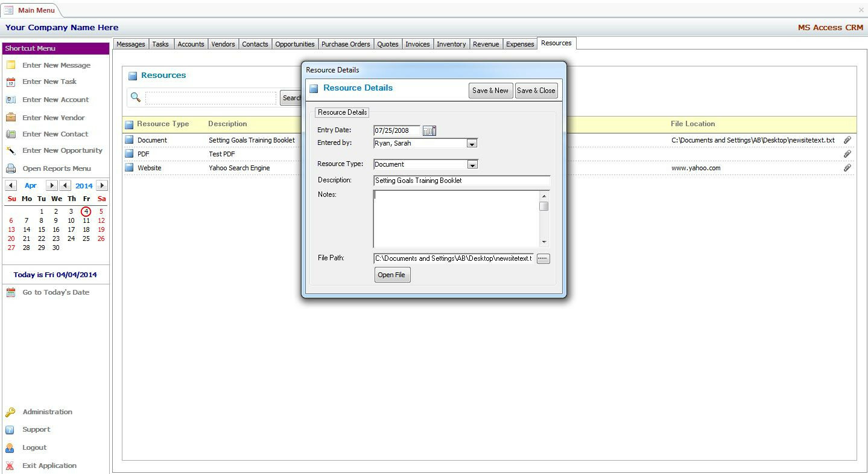Click the Open Reports Menu link

coord(57,168)
